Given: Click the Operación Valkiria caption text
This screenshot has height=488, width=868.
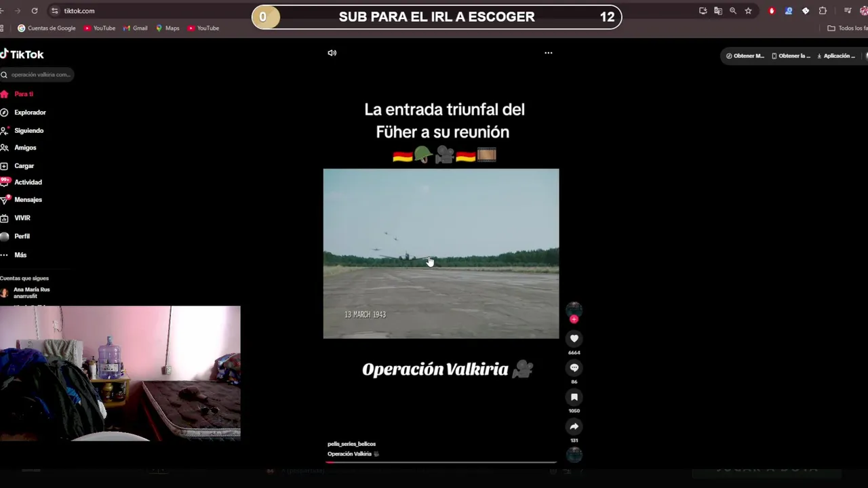Looking at the screenshot, I should click(x=349, y=454).
